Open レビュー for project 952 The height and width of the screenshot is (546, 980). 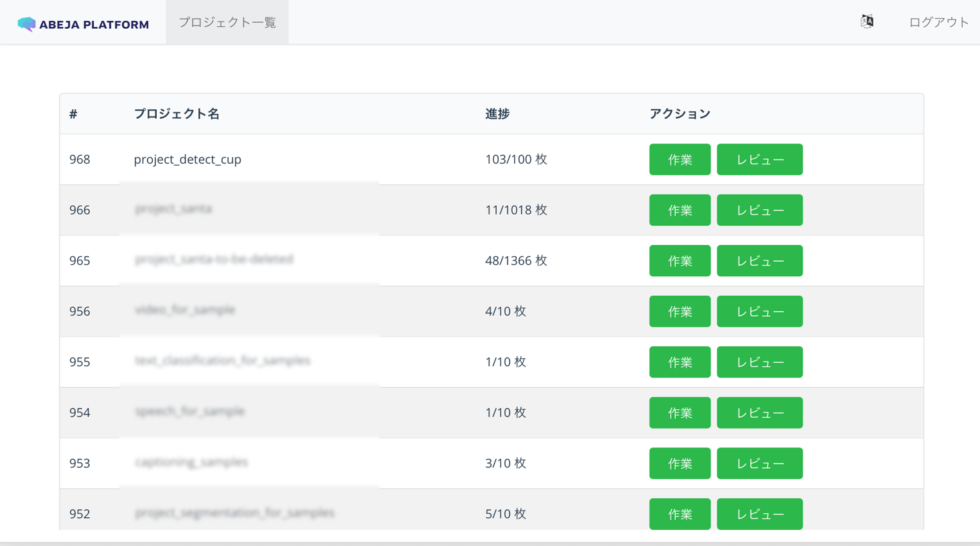[759, 514]
